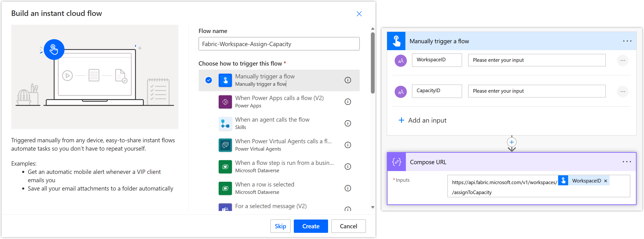Click the Power Virtual Agents trigger icon
The height and width of the screenshot is (239, 644).
pos(225,145)
